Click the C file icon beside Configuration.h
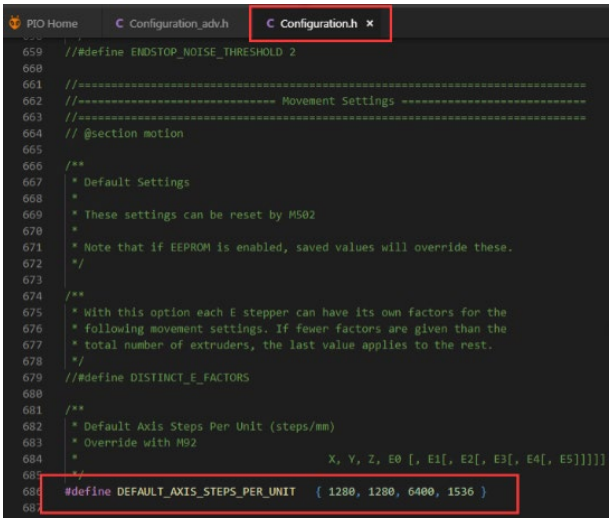This screenshot has height=521, width=611. tap(271, 24)
